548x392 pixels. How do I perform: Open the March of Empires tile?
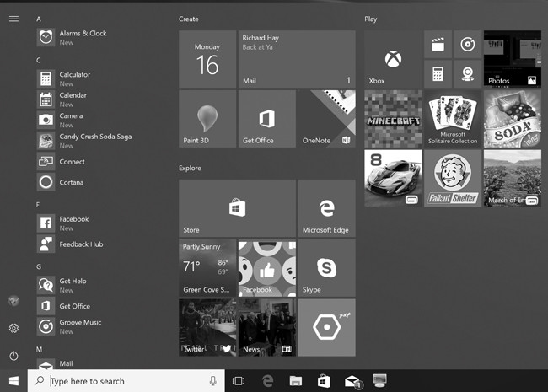coord(513,179)
